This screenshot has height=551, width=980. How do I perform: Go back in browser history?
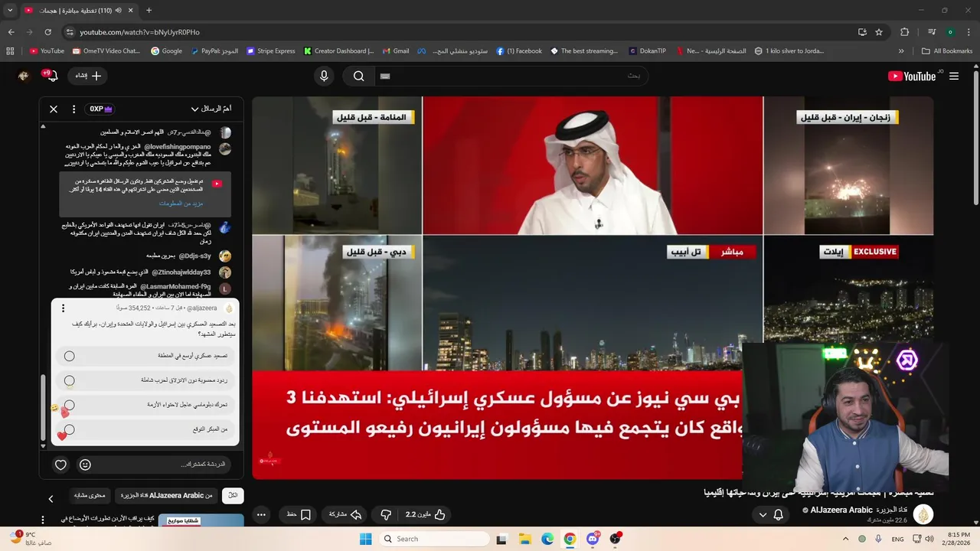coord(11,32)
